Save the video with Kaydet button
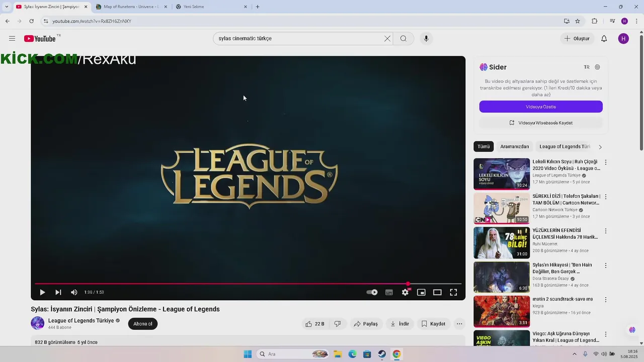Viewport: 644px width, 362px height. pyautogui.click(x=433, y=324)
